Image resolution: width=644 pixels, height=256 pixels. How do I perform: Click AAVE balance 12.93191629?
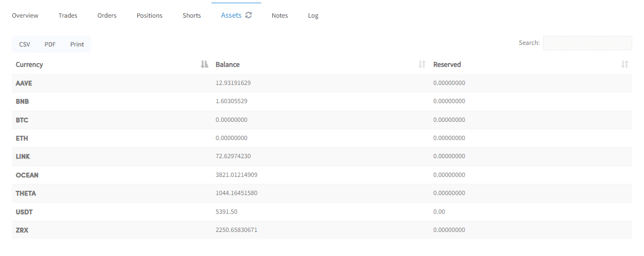233,83
